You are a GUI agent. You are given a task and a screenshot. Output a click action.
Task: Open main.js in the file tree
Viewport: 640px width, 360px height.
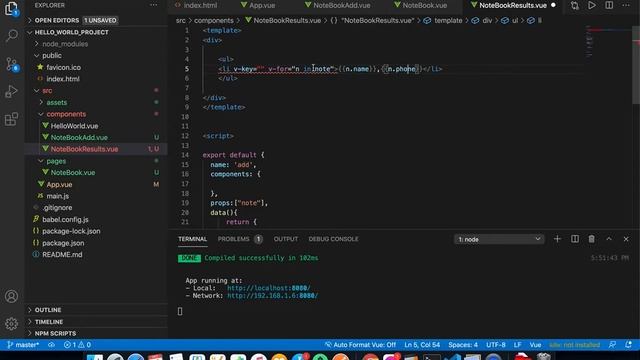[58, 196]
